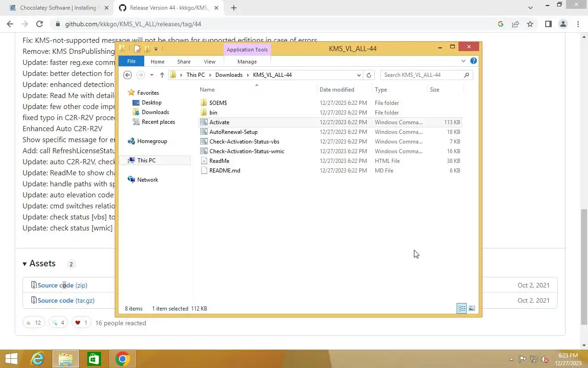Switch to the Home ribbon tab

158,62
